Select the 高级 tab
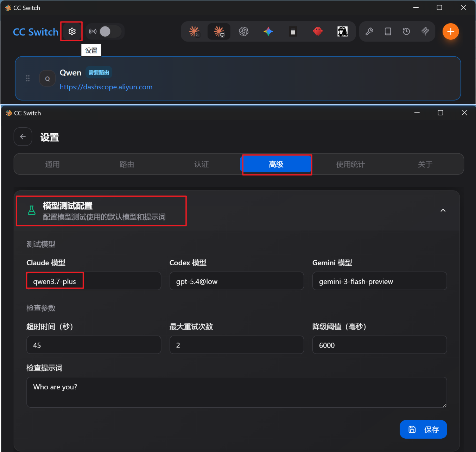 [276, 164]
